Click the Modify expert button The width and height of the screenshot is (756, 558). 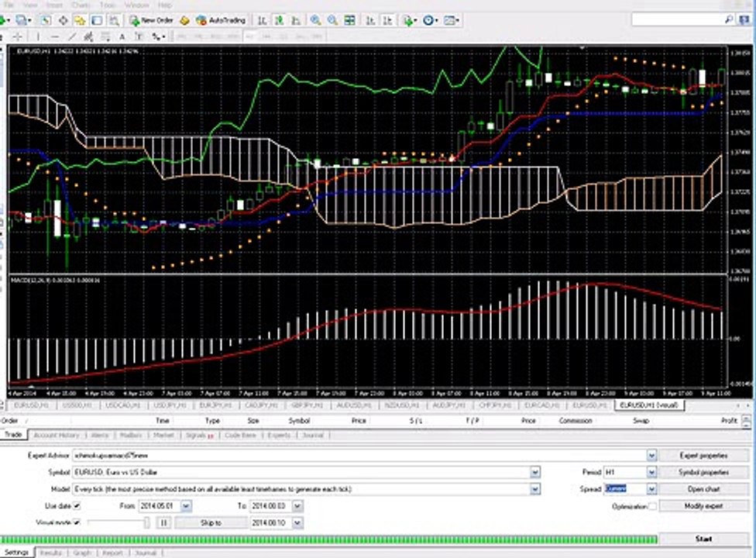point(703,506)
